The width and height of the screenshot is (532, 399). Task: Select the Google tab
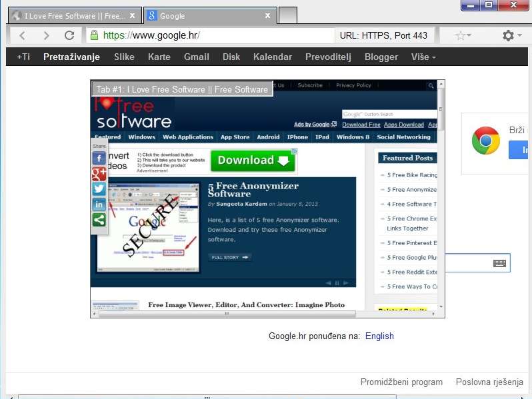tap(210, 15)
